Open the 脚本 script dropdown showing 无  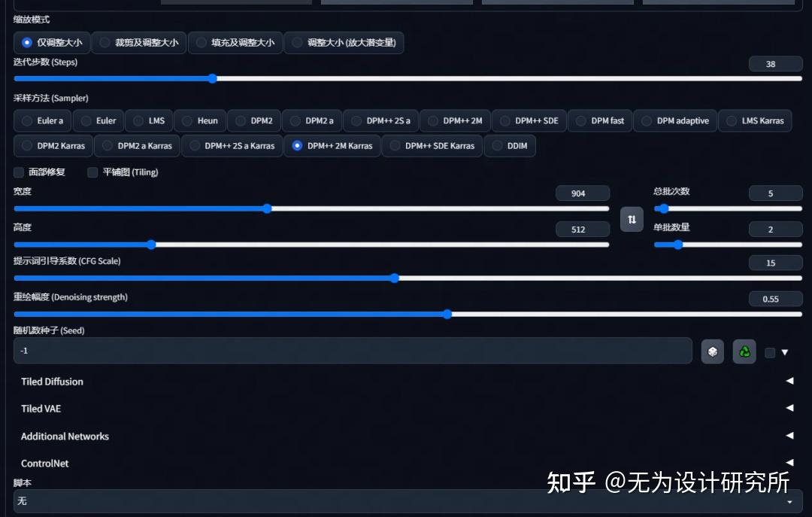(x=406, y=501)
